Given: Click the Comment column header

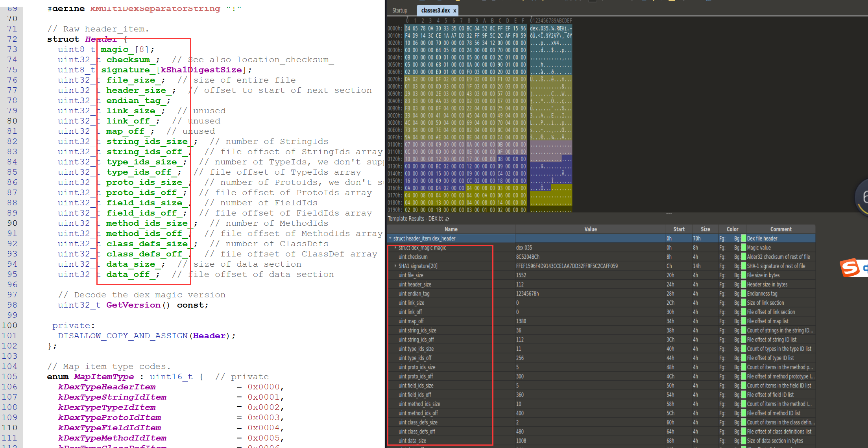Looking at the screenshot, I should (781, 229).
